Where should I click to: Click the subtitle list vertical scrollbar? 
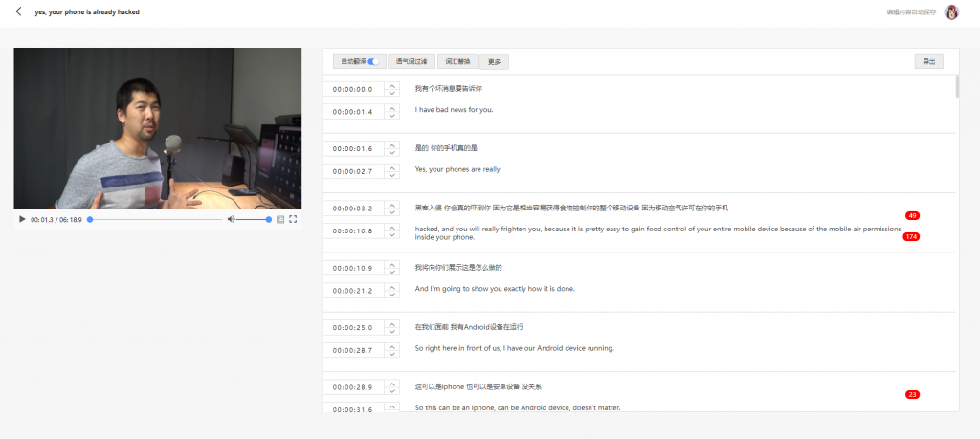coord(957,87)
